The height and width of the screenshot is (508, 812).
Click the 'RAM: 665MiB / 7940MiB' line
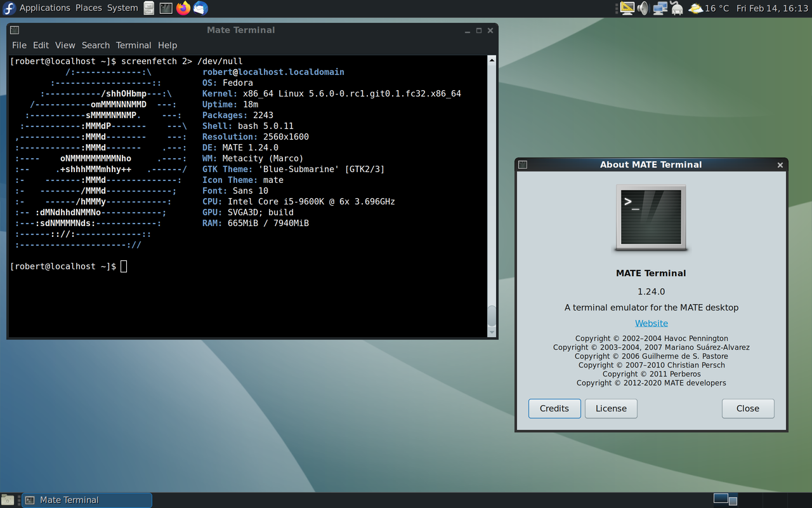[256, 224]
